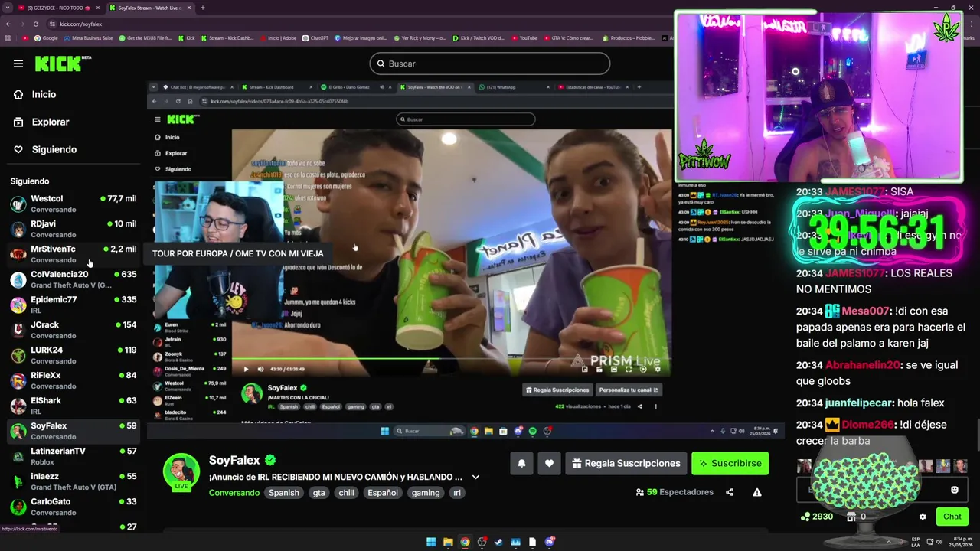Open Explorar in the sidebar

[x=51, y=122]
